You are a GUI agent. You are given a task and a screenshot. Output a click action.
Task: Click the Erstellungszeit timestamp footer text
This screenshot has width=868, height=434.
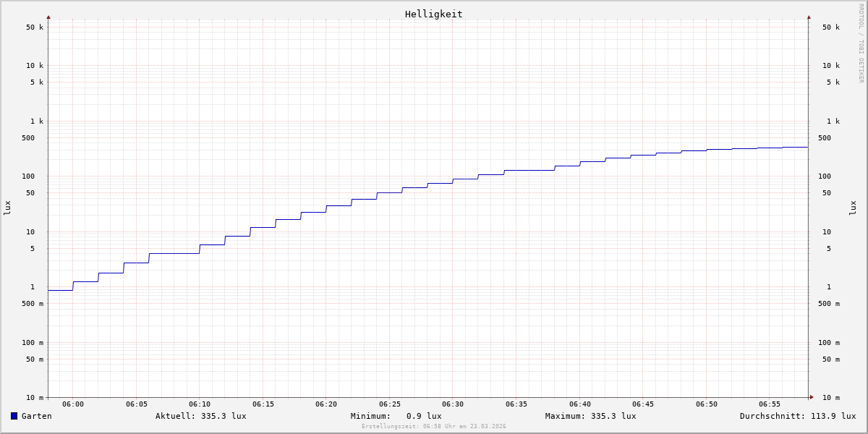433,427
